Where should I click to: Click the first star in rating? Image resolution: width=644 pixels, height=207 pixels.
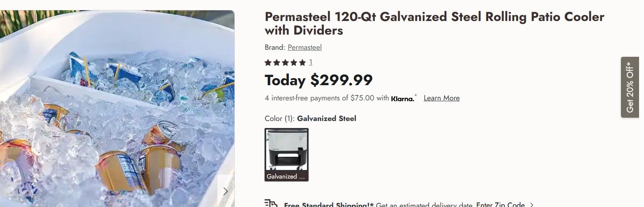point(268,63)
